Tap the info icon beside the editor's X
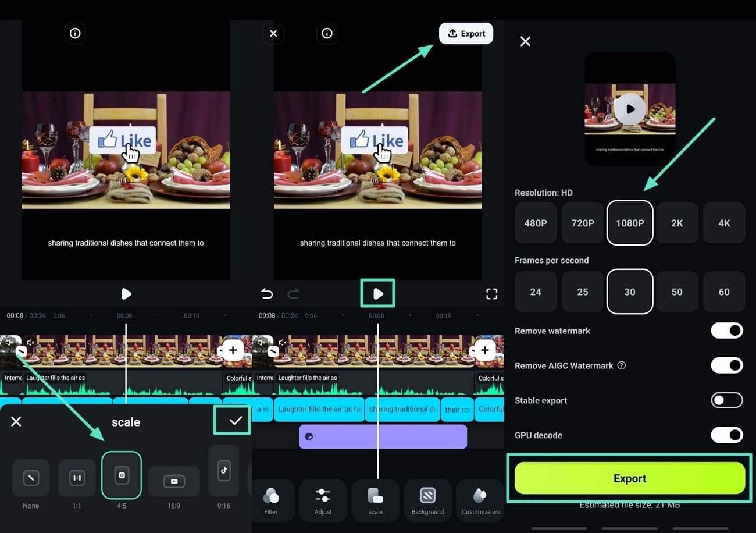 [327, 34]
